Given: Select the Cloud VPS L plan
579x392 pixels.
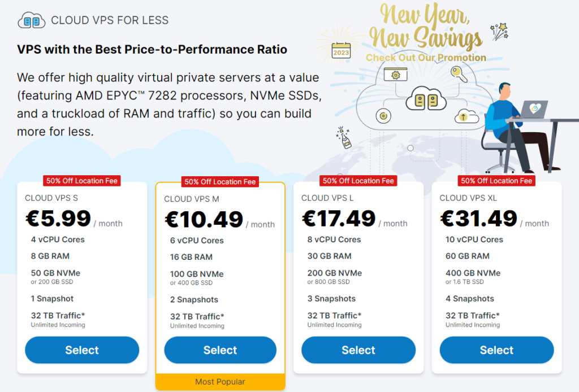Looking at the screenshot, I should [358, 350].
